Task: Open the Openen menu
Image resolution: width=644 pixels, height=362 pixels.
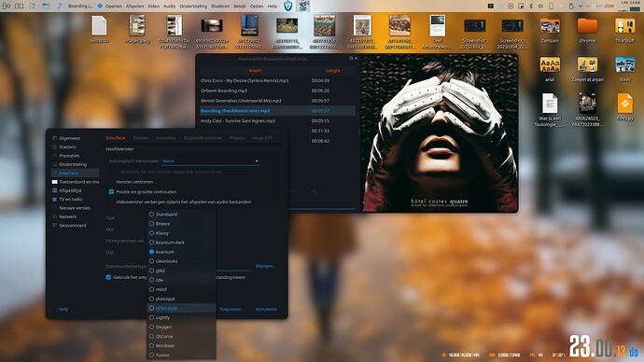Action: pyautogui.click(x=113, y=7)
